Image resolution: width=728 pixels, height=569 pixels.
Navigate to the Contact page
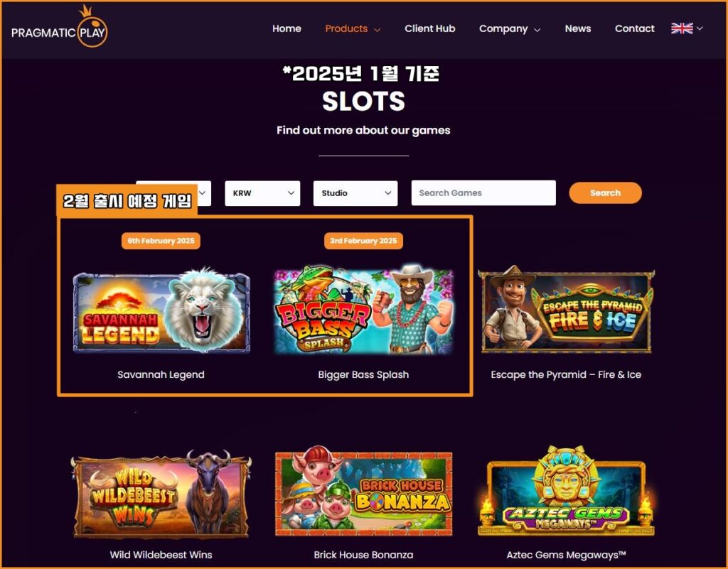click(x=635, y=28)
